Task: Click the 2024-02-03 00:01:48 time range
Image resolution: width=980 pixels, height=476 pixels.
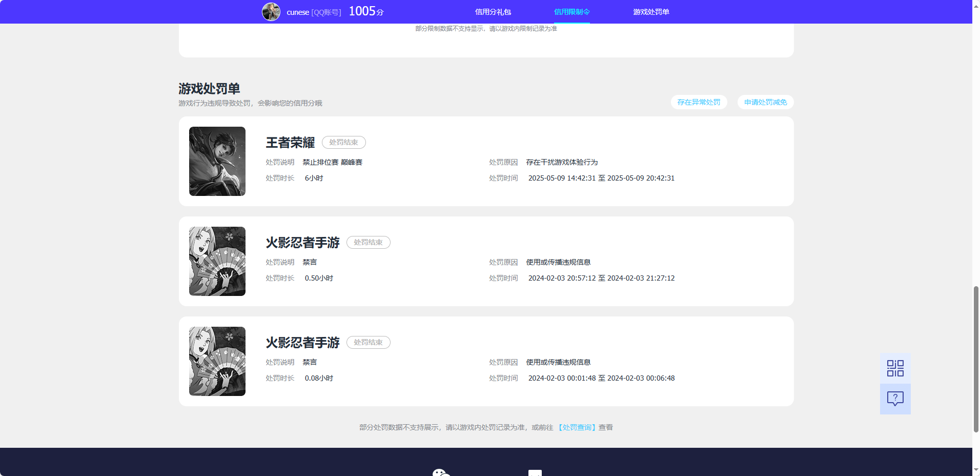Action: click(x=601, y=378)
